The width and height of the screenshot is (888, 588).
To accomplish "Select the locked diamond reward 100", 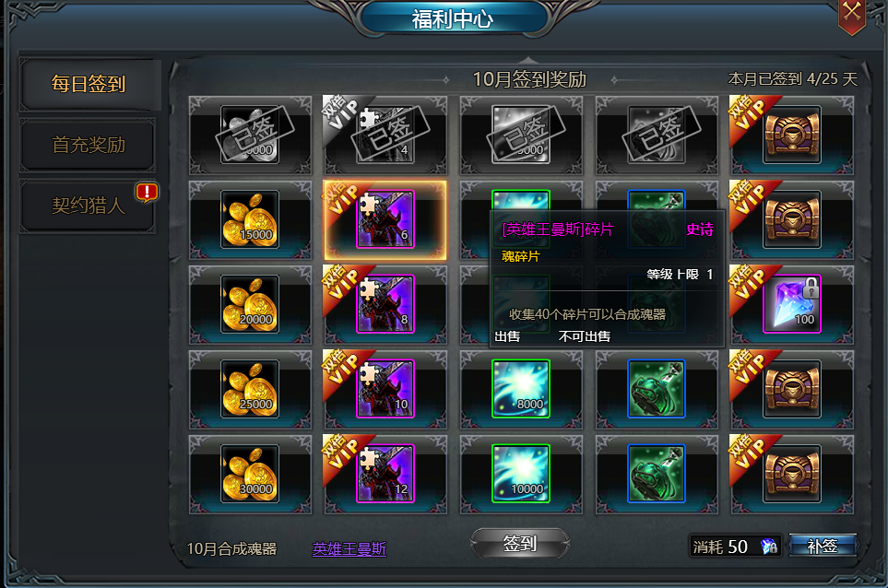I will [x=792, y=304].
